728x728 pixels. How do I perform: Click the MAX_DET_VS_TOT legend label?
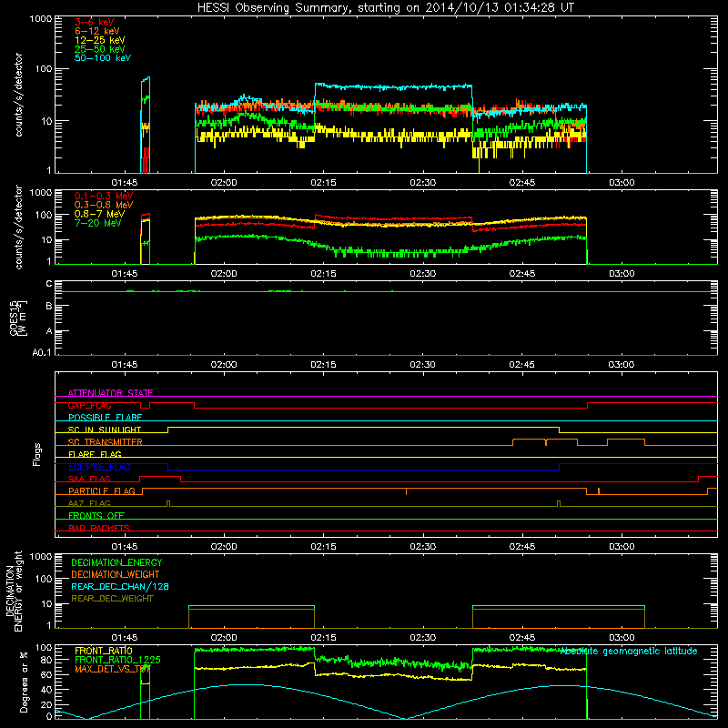click(113, 669)
